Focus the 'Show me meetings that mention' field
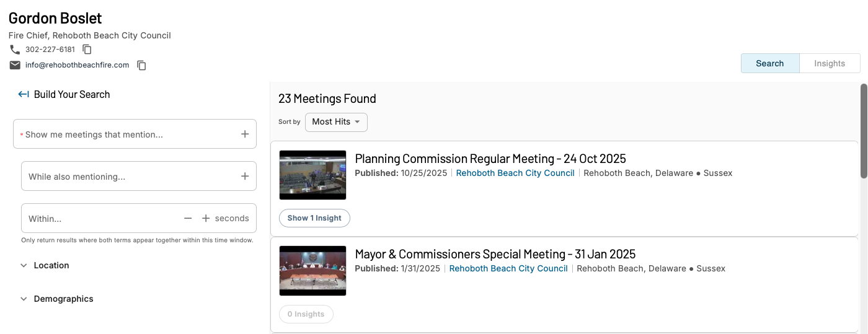 [x=135, y=134]
